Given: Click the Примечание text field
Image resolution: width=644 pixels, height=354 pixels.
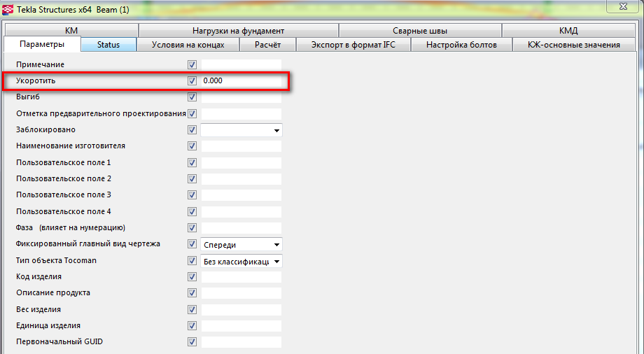Looking at the screenshot, I should (x=241, y=65).
